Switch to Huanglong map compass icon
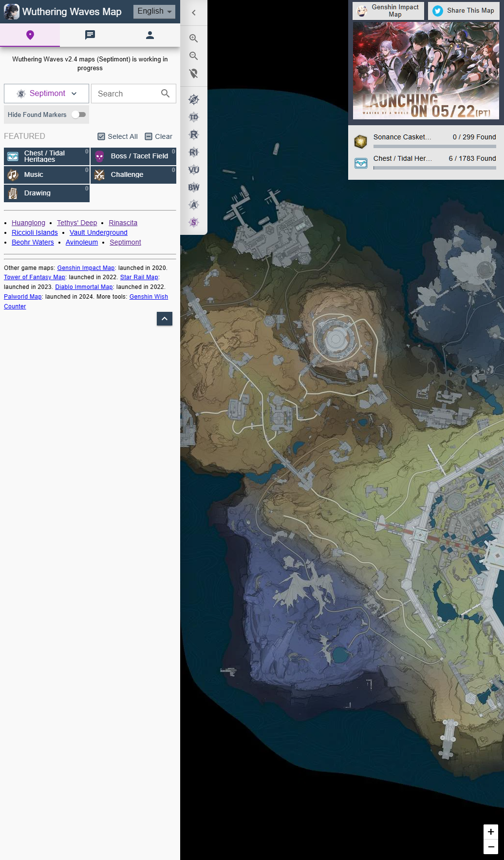 [194, 100]
